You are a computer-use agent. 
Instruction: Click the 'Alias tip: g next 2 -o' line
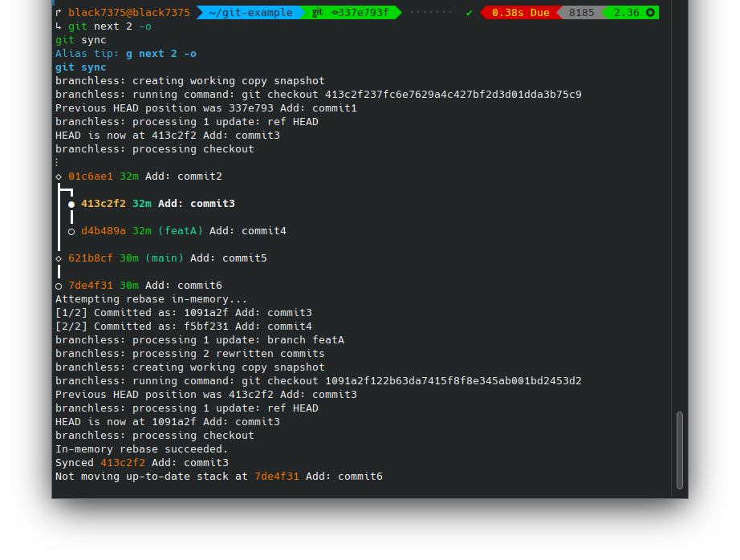pyautogui.click(x=125, y=54)
